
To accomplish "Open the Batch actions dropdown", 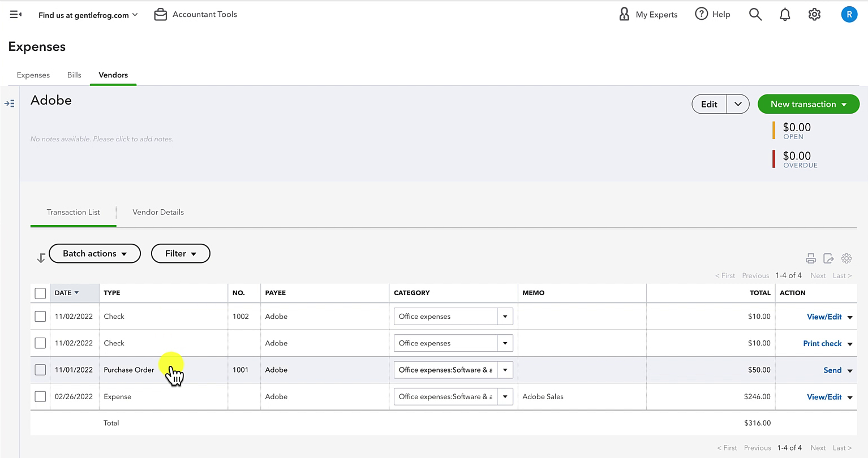I will coord(94,253).
